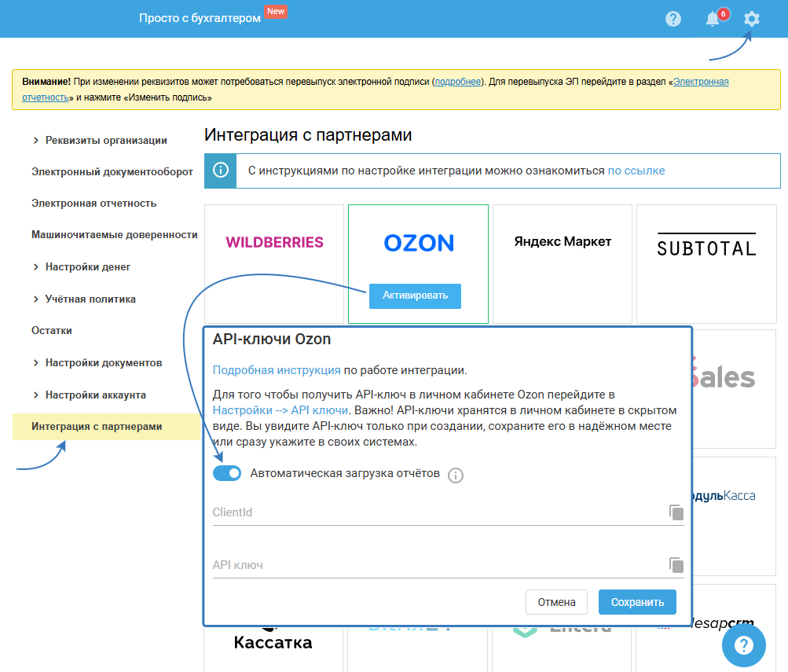
Task: Open Электронный документооборот section
Action: pos(112,172)
